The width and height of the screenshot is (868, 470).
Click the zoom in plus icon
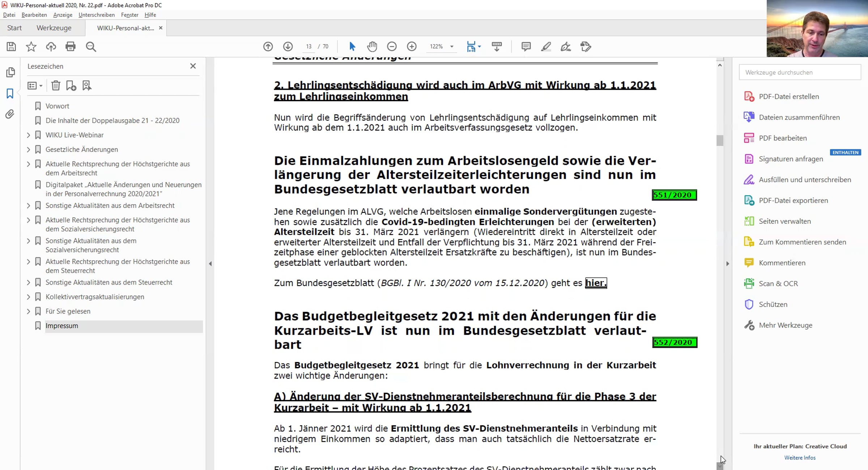tap(412, 47)
